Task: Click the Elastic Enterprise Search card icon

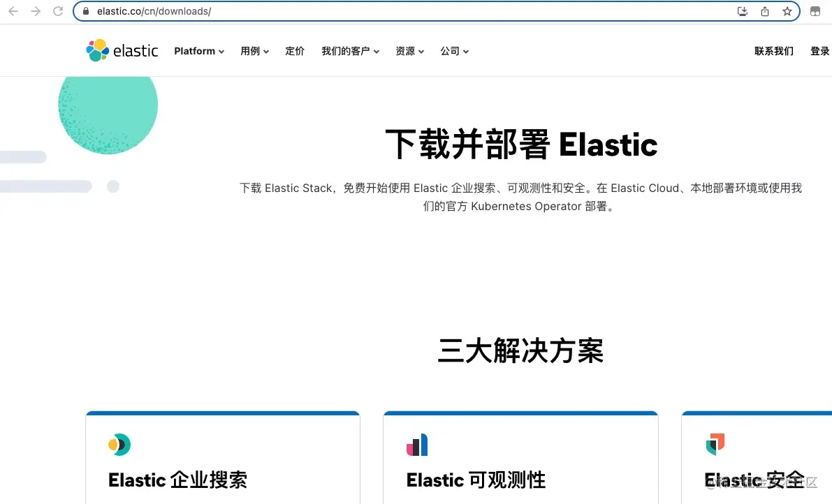Action: click(x=119, y=444)
